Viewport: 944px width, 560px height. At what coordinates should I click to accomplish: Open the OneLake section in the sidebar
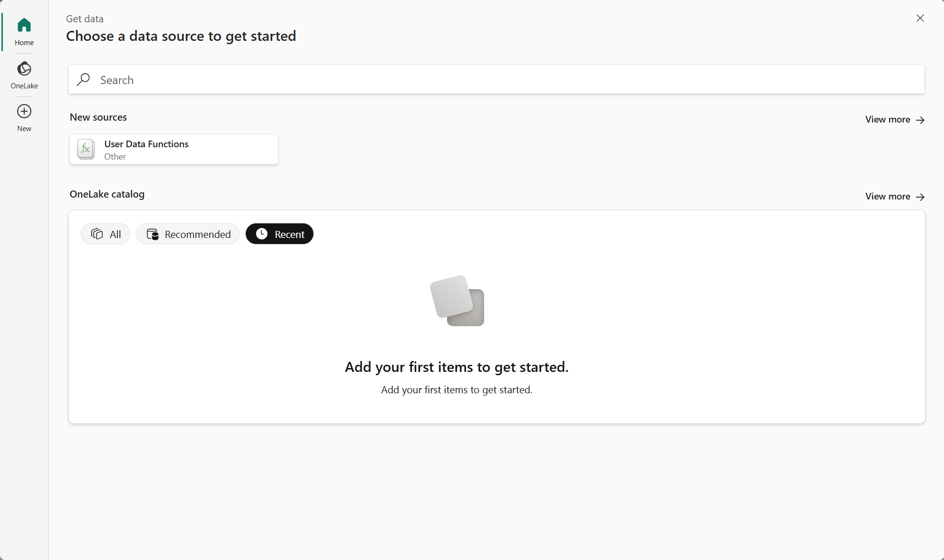[x=24, y=75]
